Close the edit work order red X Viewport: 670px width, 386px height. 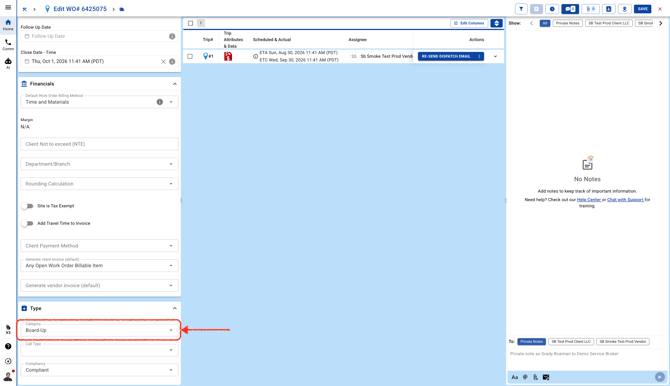[x=660, y=9]
